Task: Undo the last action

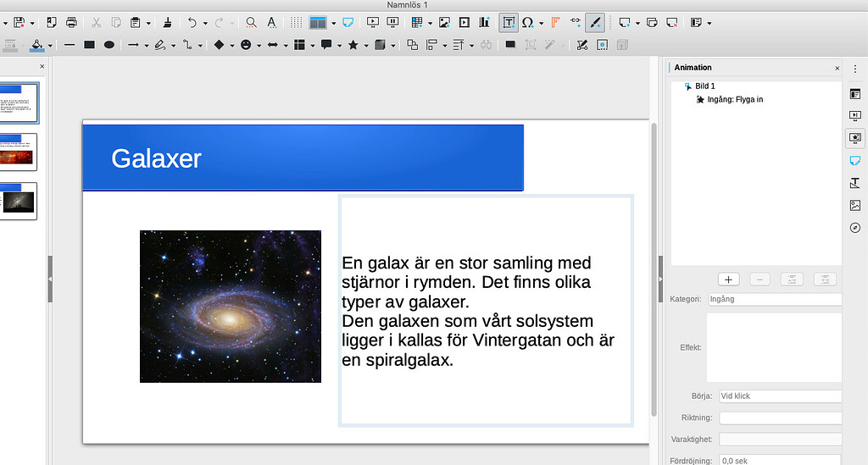Action: [192, 23]
